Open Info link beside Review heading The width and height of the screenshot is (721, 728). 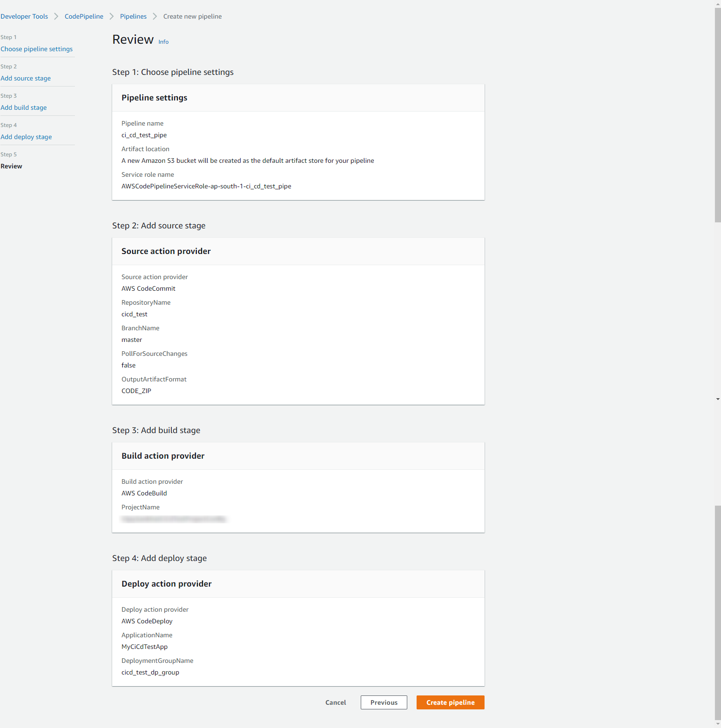coord(163,42)
